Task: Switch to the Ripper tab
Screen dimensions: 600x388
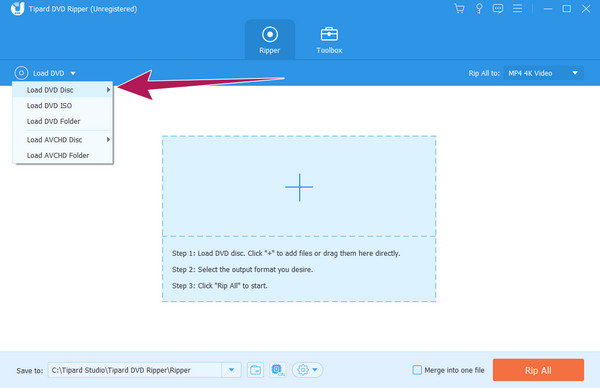Action: point(270,40)
